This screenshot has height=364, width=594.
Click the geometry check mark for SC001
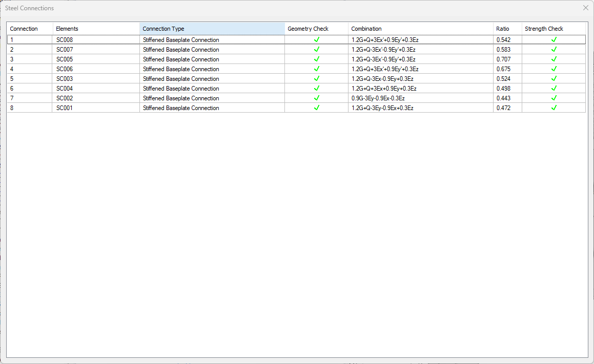pos(317,108)
